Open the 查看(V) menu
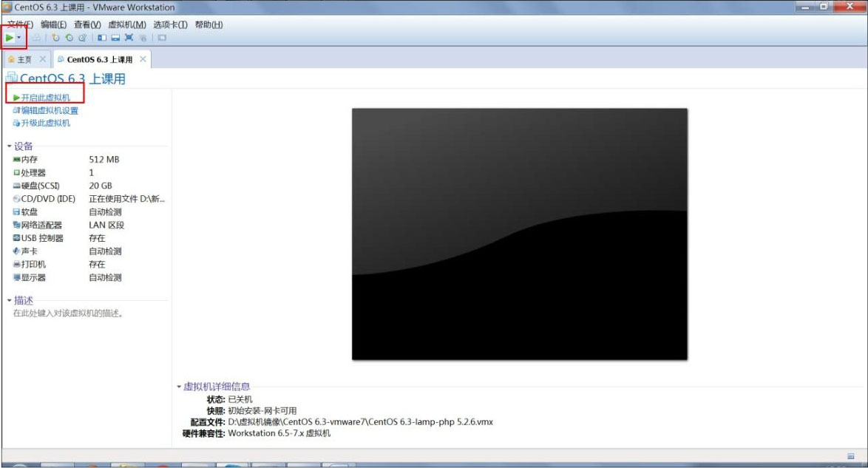 click(87, 24)
